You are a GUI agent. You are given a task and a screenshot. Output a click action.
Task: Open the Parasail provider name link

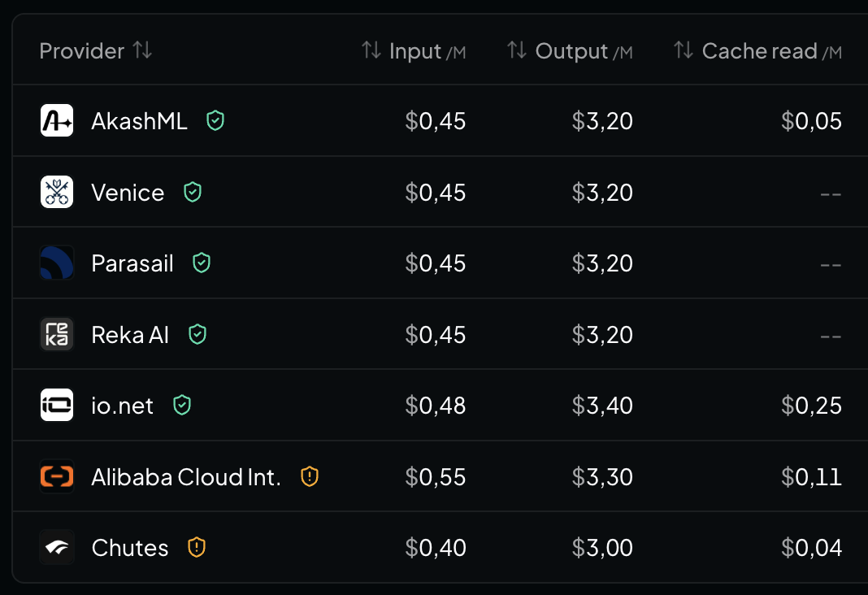coord(132,263)
